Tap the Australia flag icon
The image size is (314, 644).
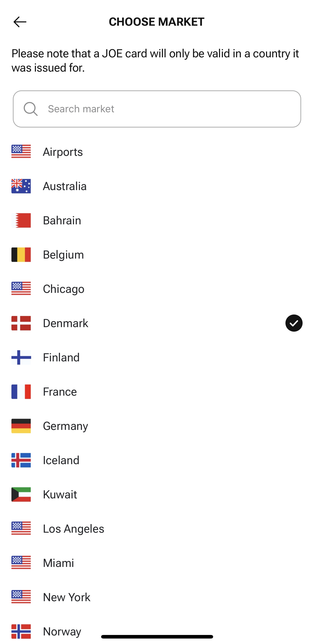(21, 186)
